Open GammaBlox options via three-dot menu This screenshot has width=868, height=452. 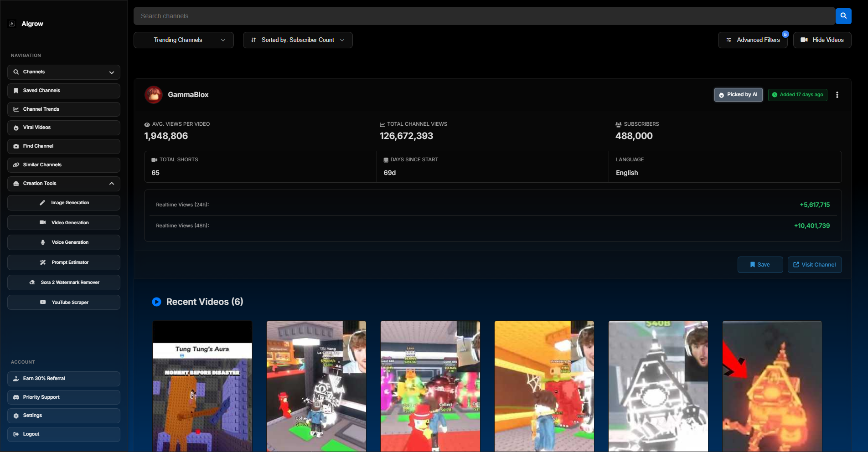pos(837,94)
